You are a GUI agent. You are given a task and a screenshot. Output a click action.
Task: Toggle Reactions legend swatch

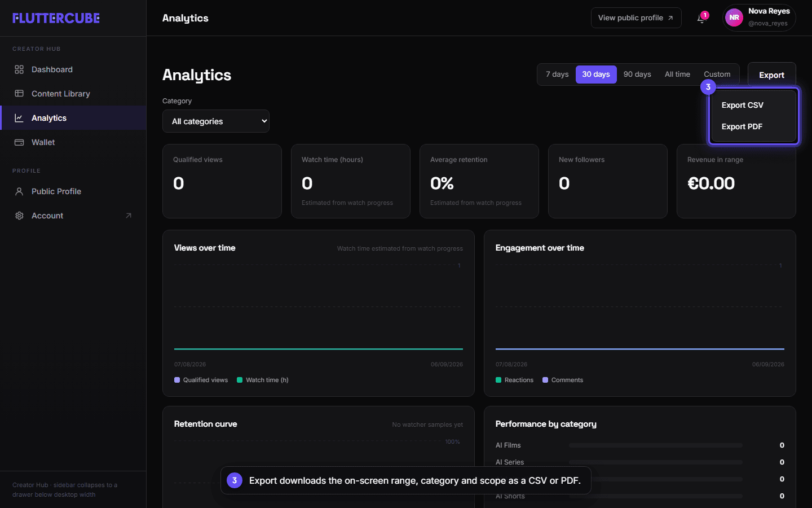pos(498,380)
